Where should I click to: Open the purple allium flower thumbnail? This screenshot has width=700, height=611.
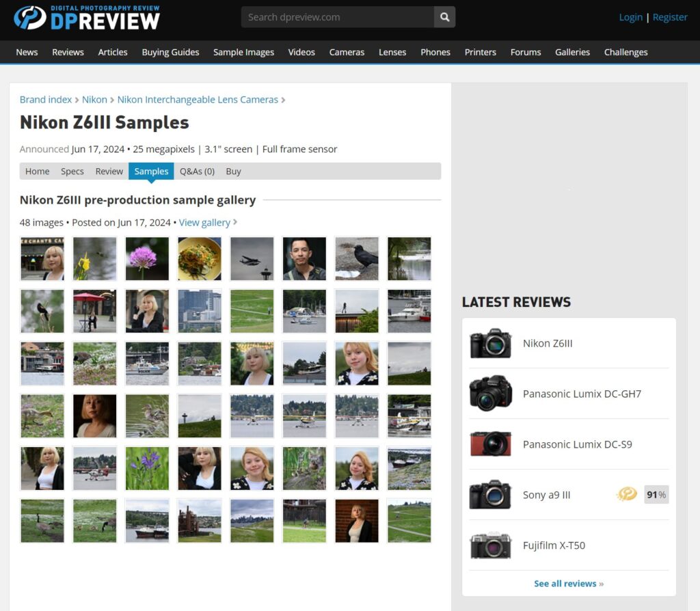click(x=147, y=259)
